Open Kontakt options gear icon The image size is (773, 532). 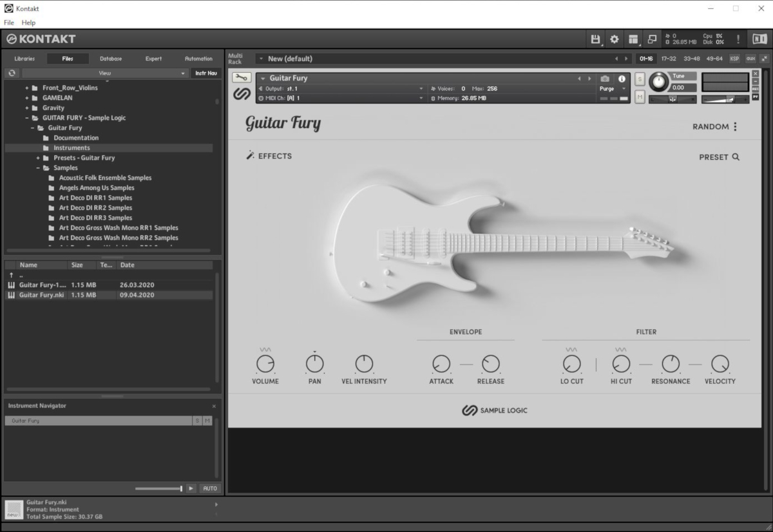point(615,39)
